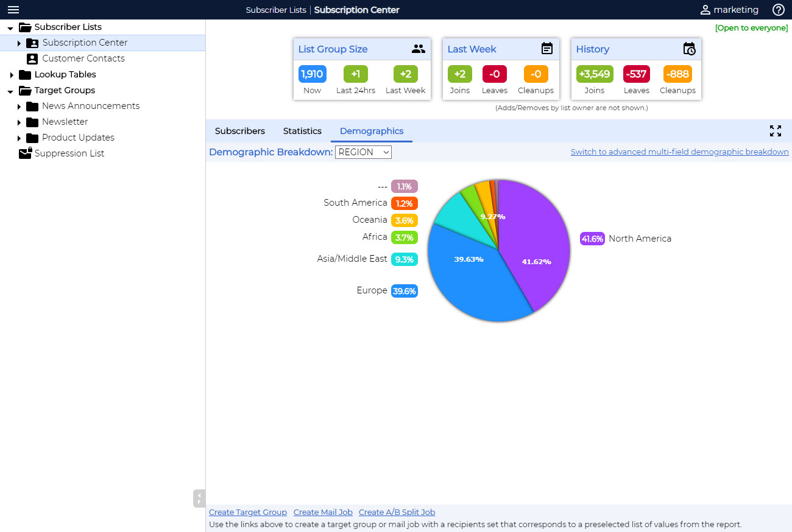Click the Customer Contacts contact icon

tap(32, 59)
